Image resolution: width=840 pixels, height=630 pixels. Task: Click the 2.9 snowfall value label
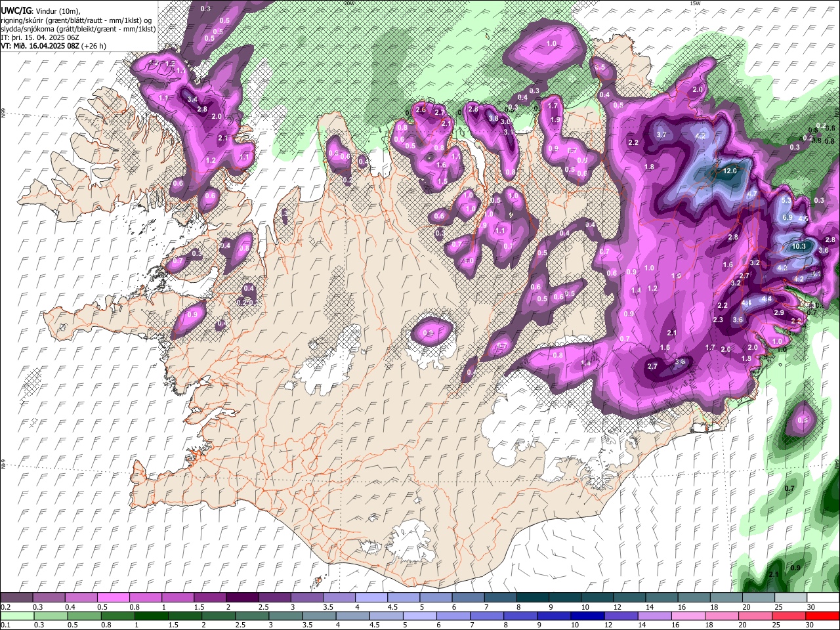(x=779, y=313)
